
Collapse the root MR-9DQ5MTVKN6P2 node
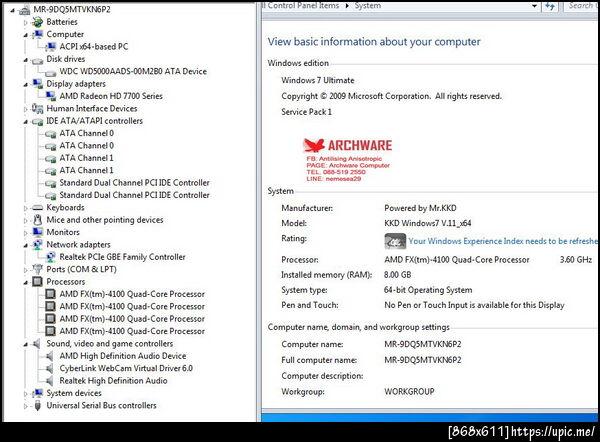tap(12, 10)
